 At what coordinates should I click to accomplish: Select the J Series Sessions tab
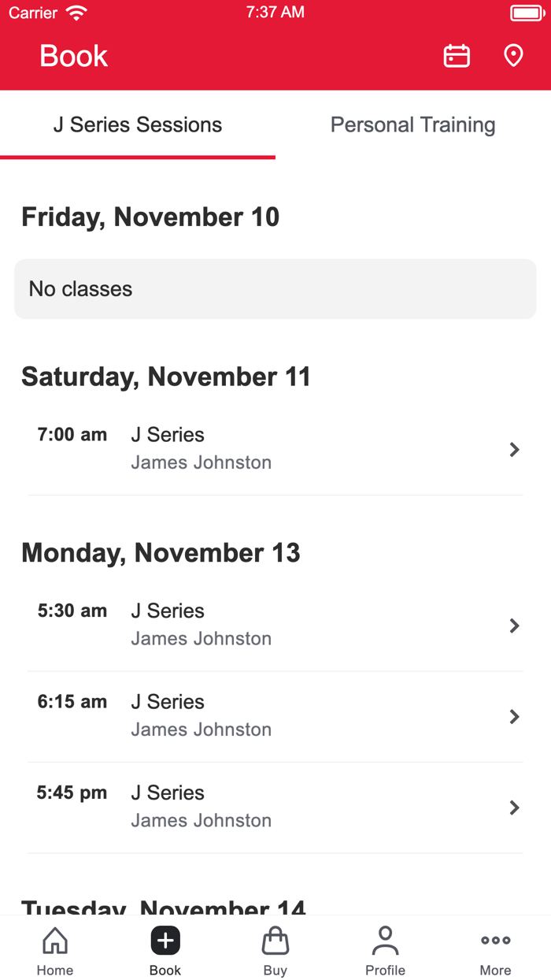coord(138,124)
